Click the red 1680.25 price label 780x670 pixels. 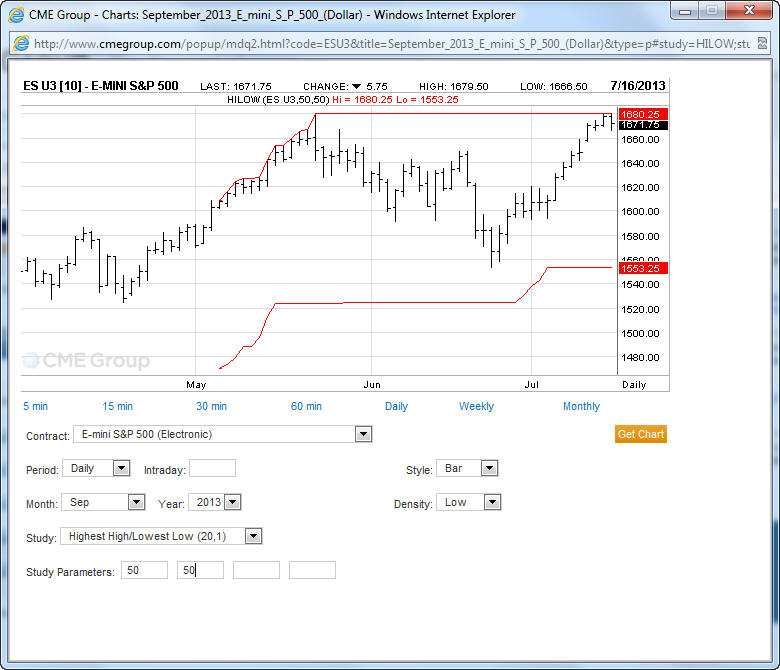643,114
